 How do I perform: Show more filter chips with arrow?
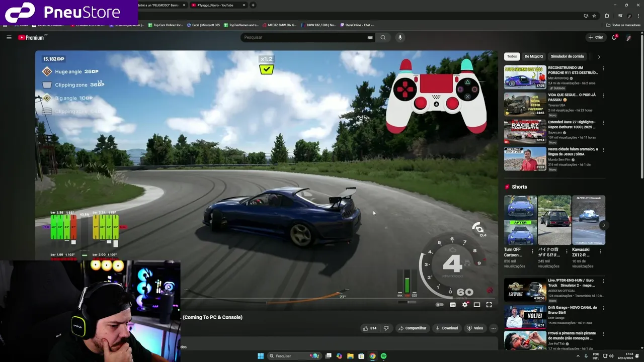(599, 57)
